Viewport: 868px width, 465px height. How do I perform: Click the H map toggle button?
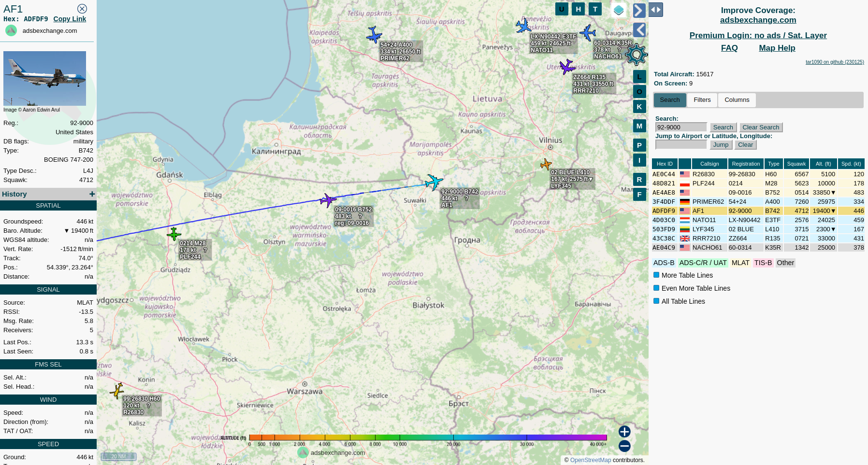[578, 9]
